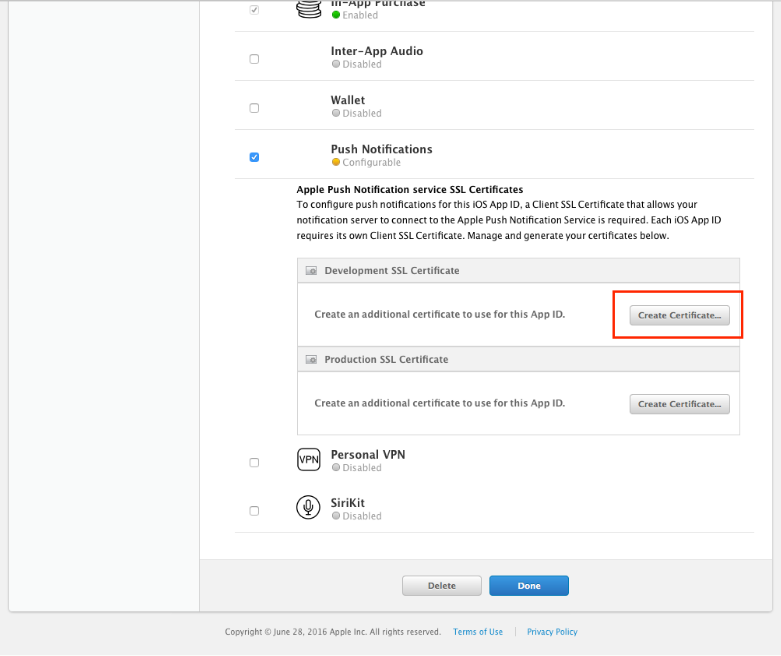Screen dimensions: 781x656
Task: Create a Development SSL certificate
Action: pyautogui.click(x=679, y=315)
